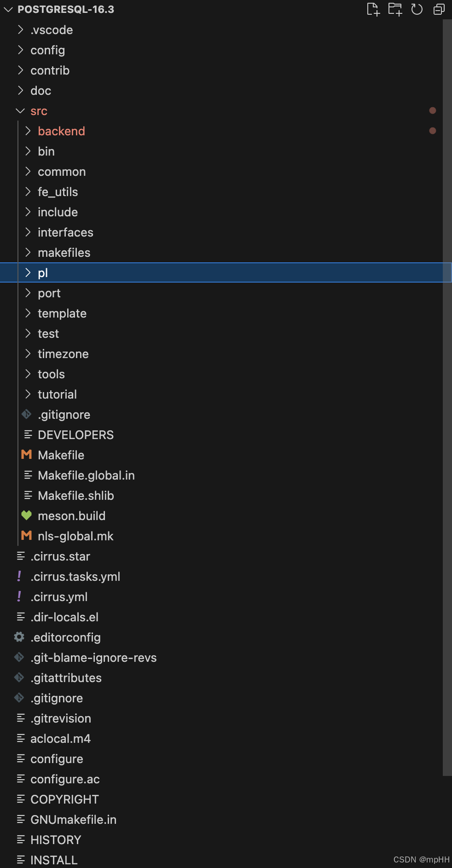Viewport: 452px width, 868px height.
Task: Open the DEVELOPERS file
Action: tap(76, 434)
